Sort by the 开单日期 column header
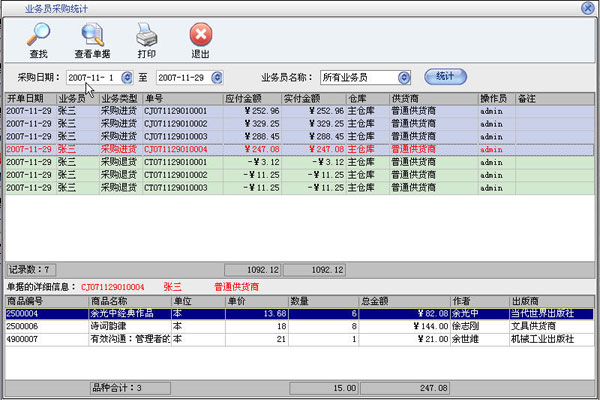 pyautogui.click(x=29, y=99)
